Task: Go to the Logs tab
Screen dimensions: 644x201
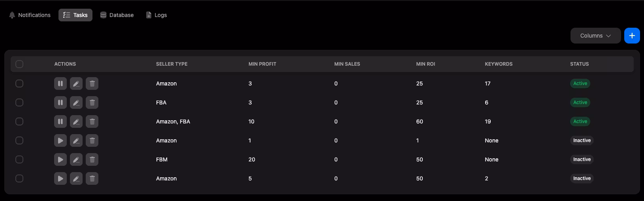Action: click(156, 15)
